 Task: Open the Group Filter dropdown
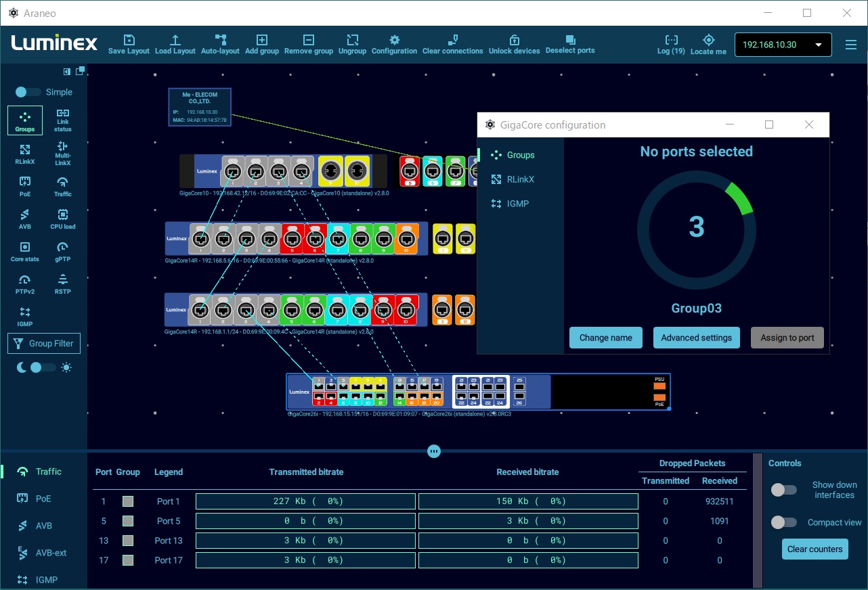[44, 344]
